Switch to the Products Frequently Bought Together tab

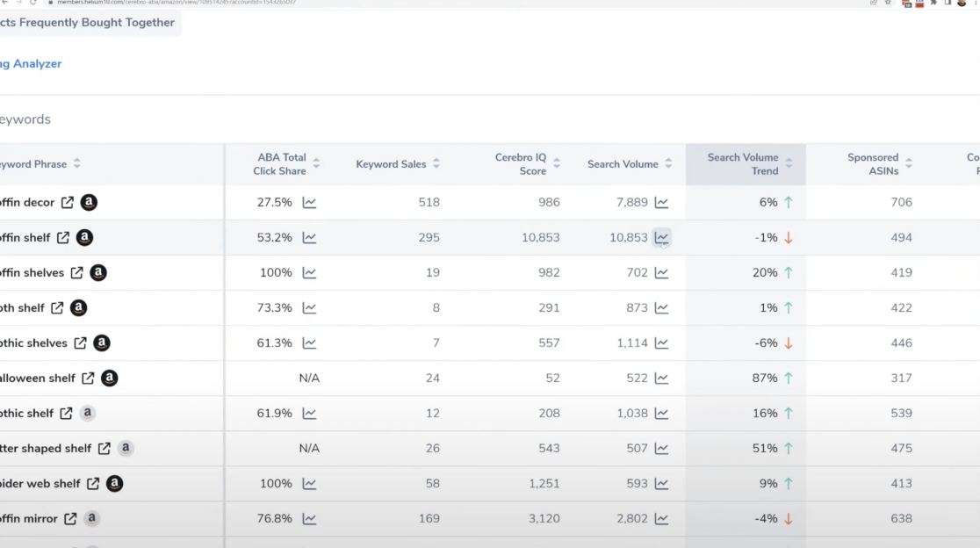[x=88, y=22]
